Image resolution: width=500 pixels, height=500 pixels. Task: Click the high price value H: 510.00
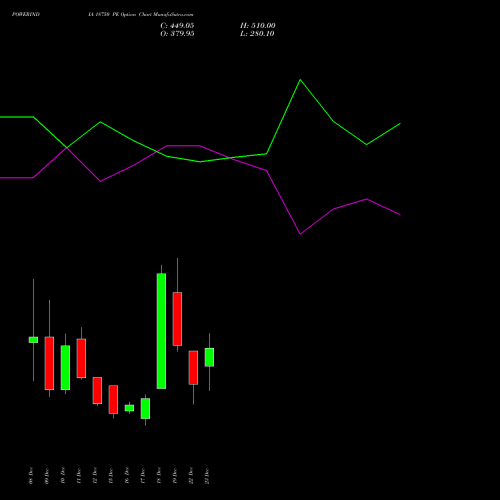(258, 26)
